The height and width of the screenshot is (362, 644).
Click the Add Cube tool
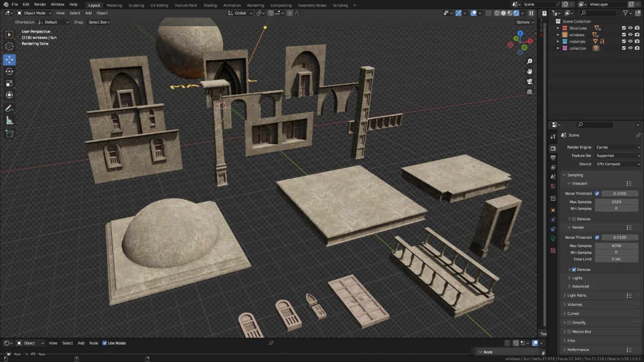pos(10,133)
